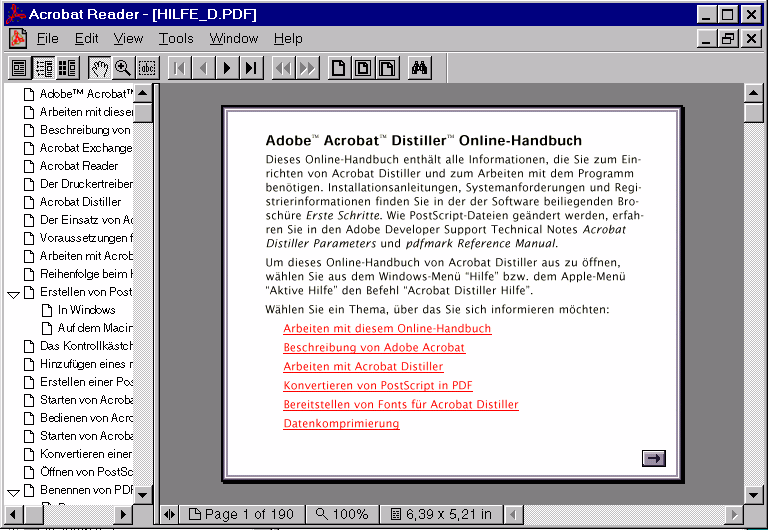Open the View menu
Screen dimensions: 768x530
pos(128,38)
